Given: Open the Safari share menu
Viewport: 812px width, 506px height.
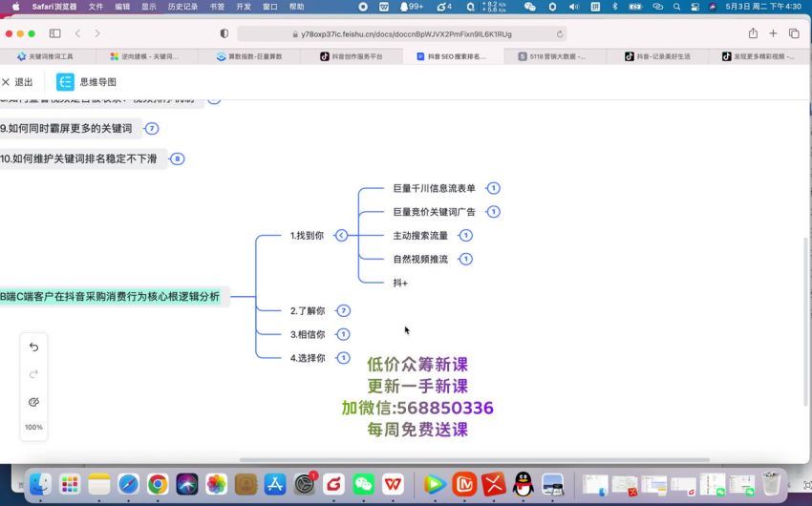Looking at the screenshot, I should pos(753,33).
